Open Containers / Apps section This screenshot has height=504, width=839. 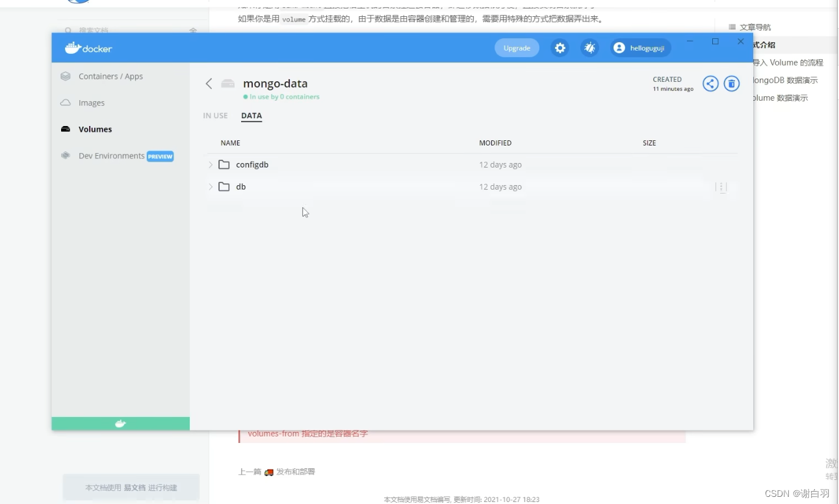(110, 76)
